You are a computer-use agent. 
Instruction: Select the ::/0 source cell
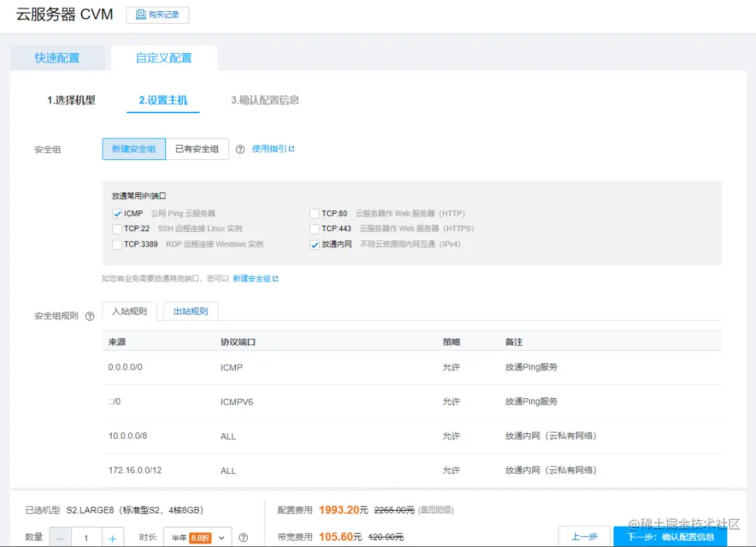click(x=114, y=401)
